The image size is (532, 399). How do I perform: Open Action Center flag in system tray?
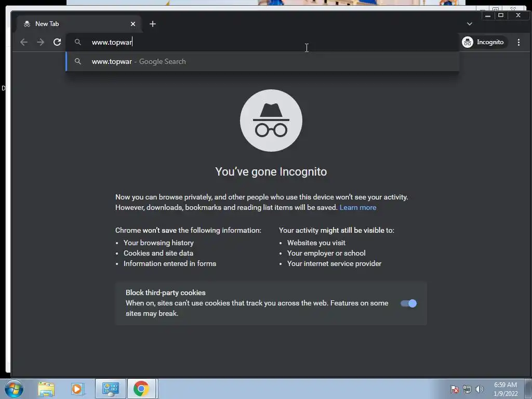[454, 389]
